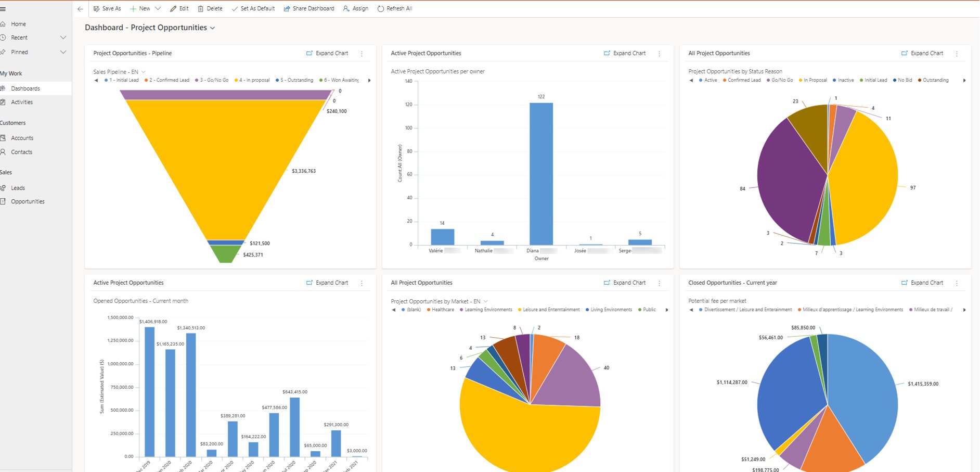Toggle Outstanding legend entry off

point(934,80)
